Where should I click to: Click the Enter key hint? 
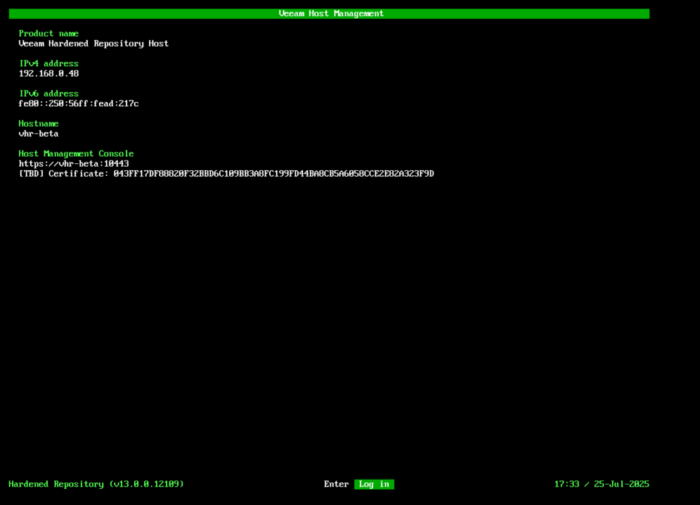pos(336,484)
